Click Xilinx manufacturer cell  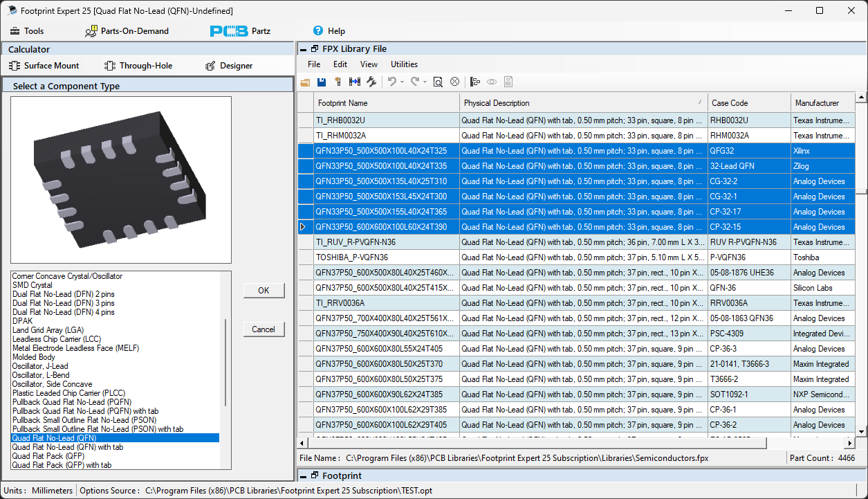(823, 151)
